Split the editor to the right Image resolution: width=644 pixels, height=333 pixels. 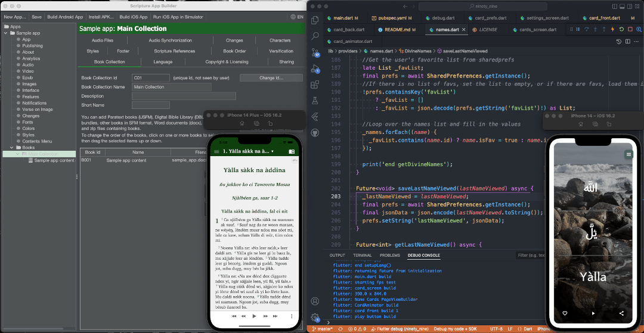[x=627, y=42]
